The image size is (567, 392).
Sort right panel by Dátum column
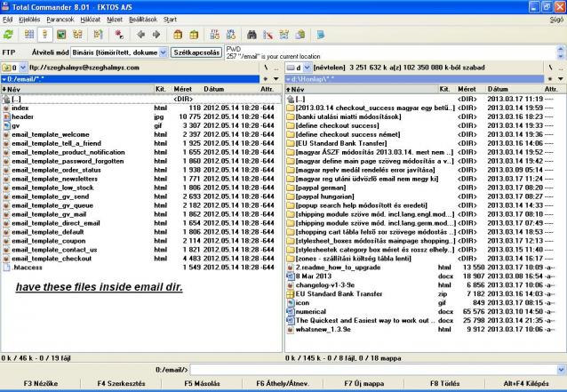pos(514,89)
